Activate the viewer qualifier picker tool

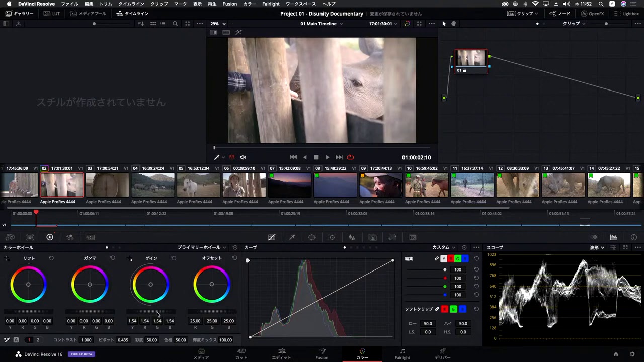217,157
